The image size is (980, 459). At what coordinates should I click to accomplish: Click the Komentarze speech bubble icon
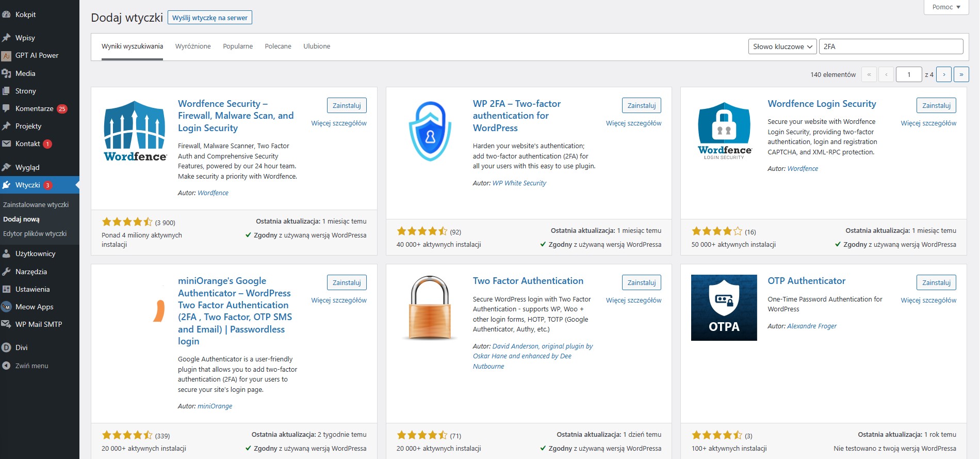pyautogui.click(x=6, y=108)
